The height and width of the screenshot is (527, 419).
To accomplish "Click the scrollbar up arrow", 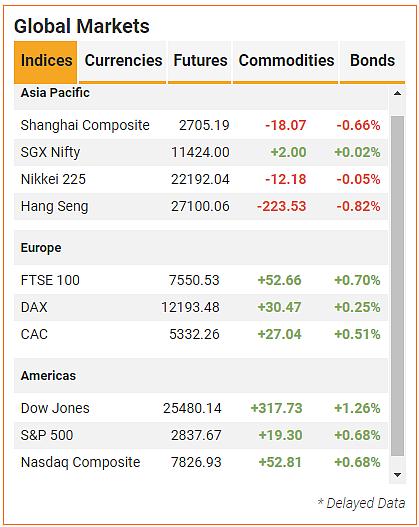I will pyautogui.click(x=397, y=93).
